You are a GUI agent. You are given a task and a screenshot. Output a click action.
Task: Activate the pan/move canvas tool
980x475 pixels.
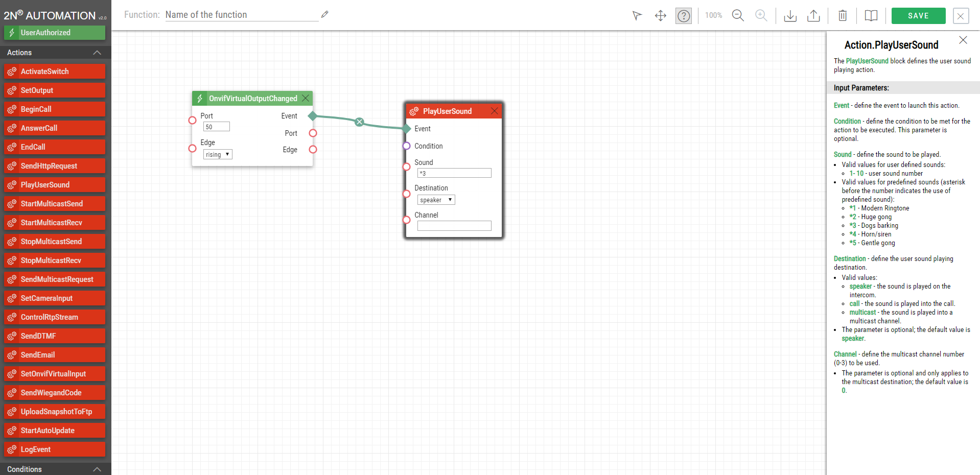pos(660,16)
